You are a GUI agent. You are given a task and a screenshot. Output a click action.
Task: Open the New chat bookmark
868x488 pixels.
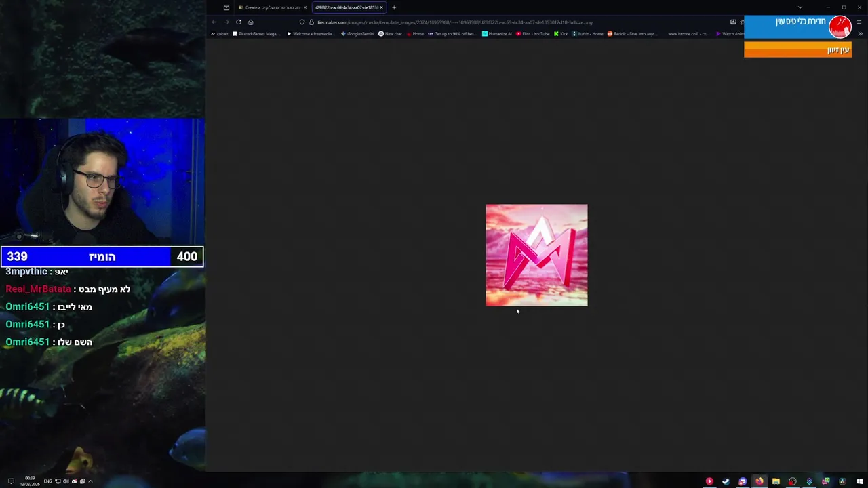[x=391, y=34]
